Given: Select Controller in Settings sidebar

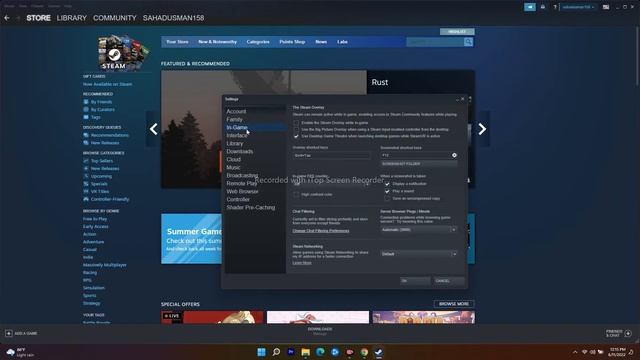Looking at the screenshot, I should point(238,200).
